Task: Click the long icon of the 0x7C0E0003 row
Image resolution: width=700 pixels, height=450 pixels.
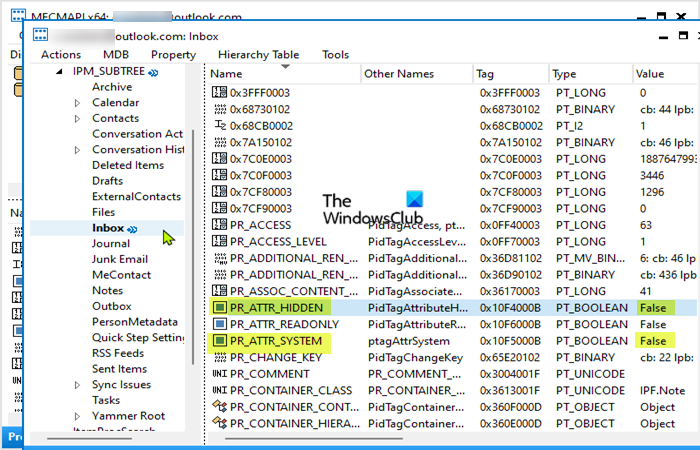Action: (x=220, y=158)
